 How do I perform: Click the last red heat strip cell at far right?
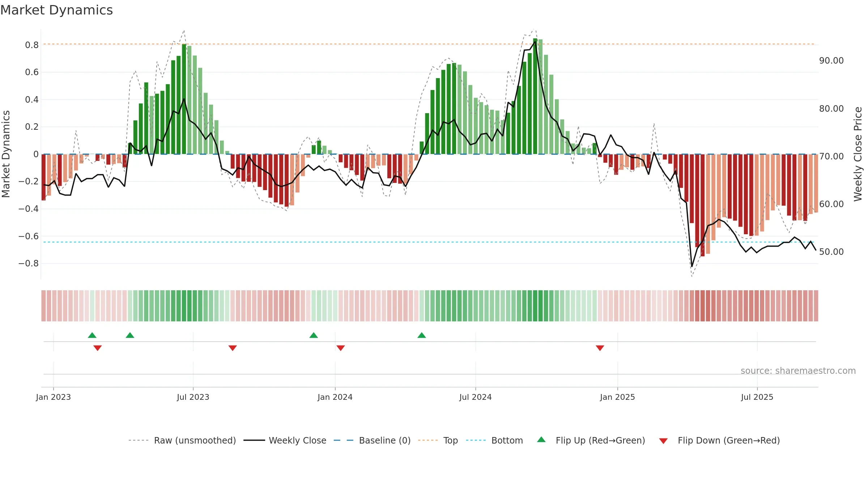[x=816, y=306]
